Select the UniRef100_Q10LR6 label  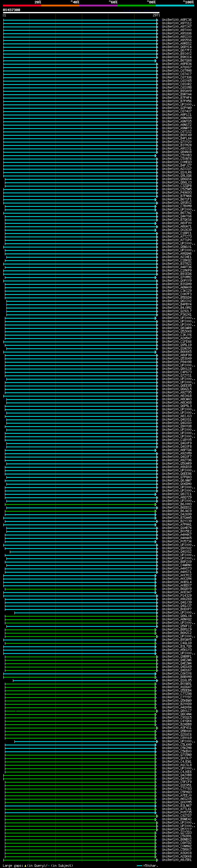(x=177, y=172)
